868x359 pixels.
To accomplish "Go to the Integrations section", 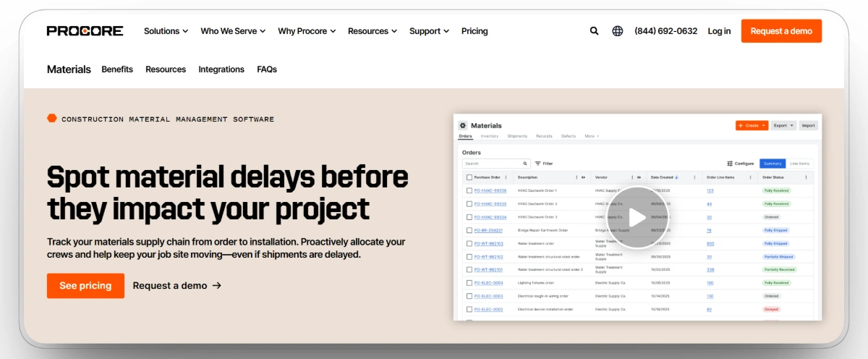I will click(x=221, y=69).
